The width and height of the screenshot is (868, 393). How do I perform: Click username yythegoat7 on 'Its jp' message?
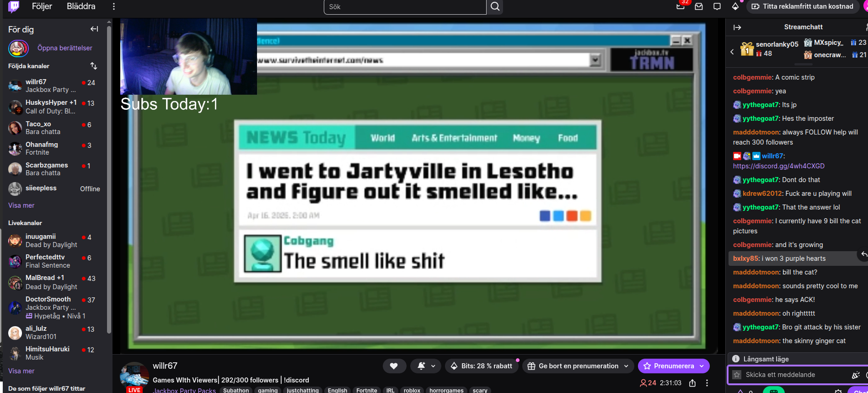(761, 105)
